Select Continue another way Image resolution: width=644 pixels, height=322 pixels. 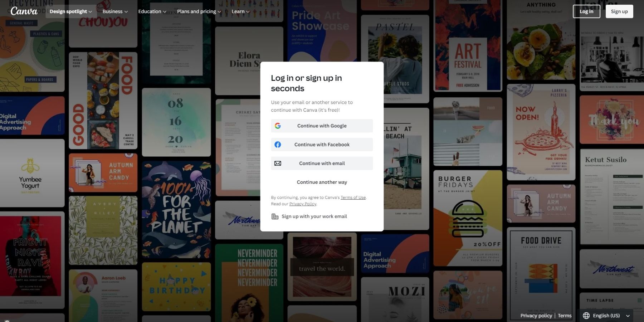pyautogui.click(x=322, y=182)
